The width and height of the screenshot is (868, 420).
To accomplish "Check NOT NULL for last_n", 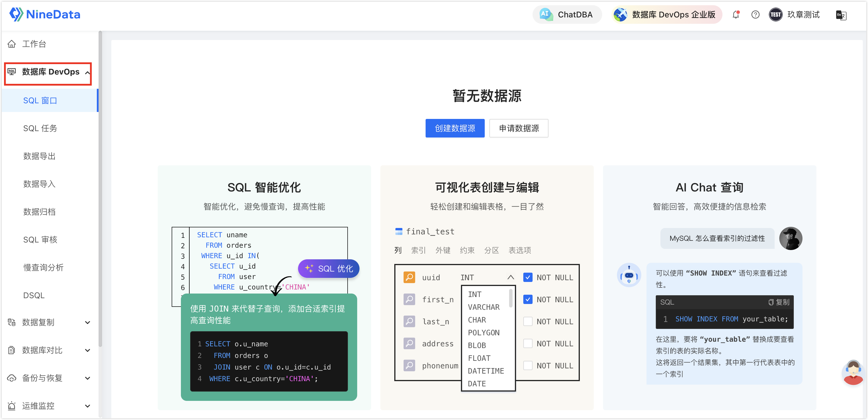I will (x=528, y=322).
